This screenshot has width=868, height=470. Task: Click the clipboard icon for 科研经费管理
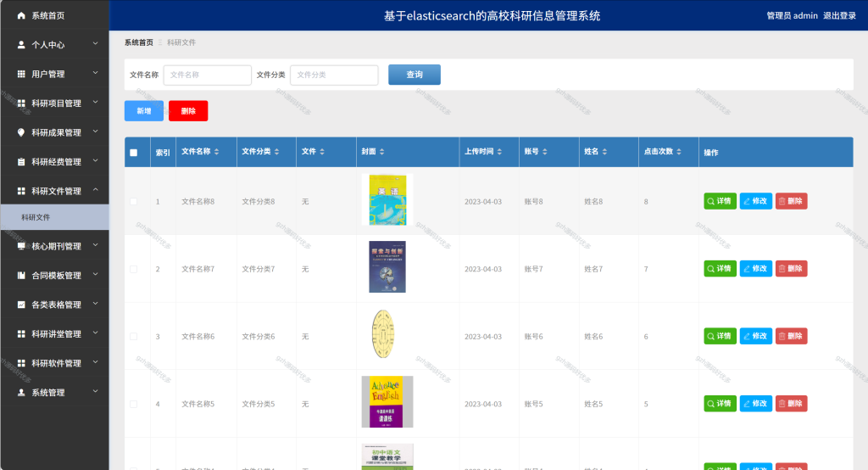click(21, 162)
